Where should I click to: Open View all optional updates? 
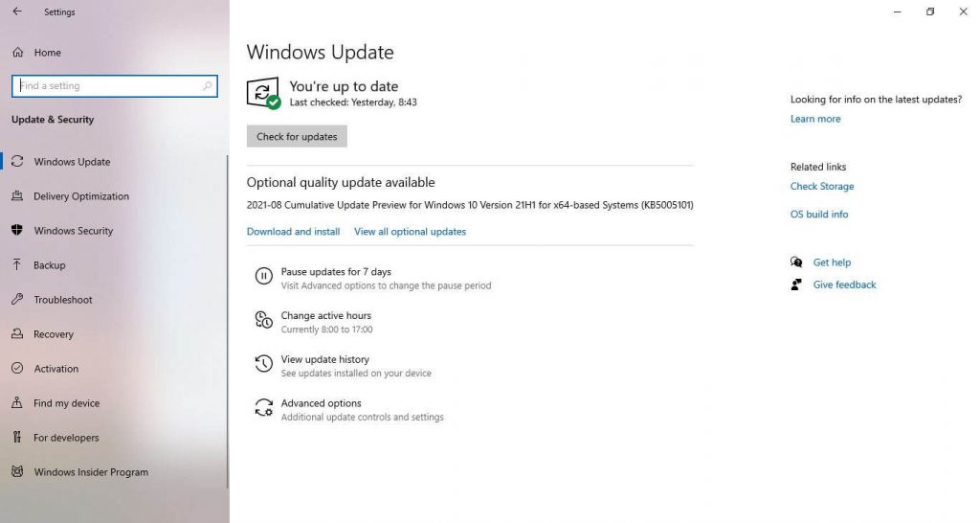pyautogui.click(x=410, y=232)
